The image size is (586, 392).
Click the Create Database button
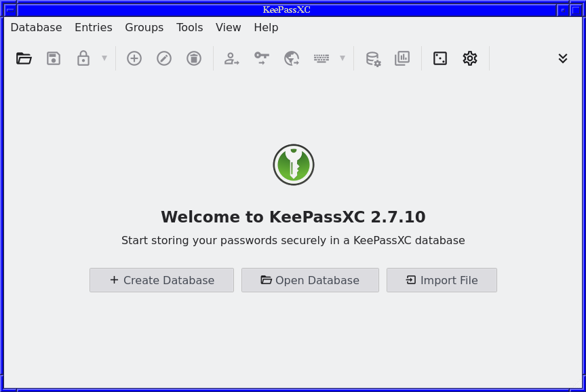pos(162,280)
